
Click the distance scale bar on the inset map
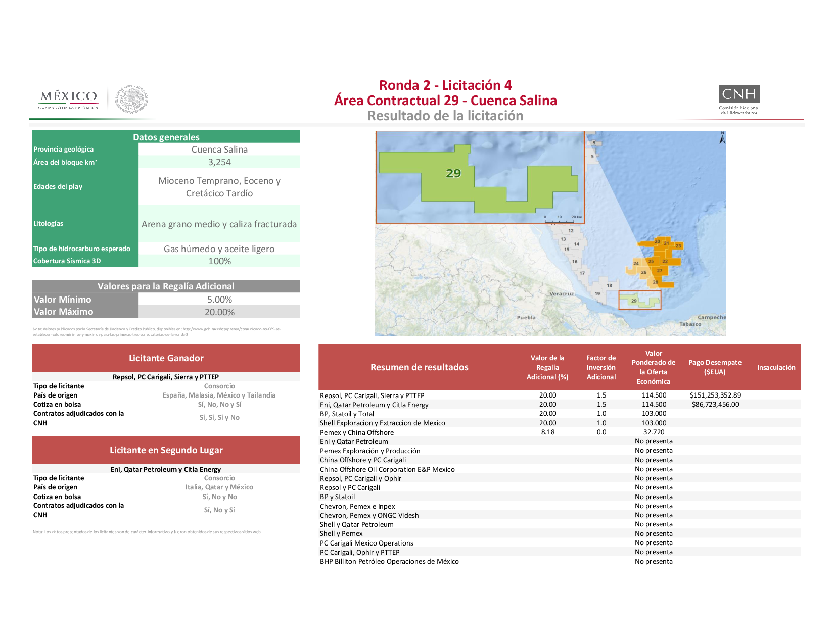tap(563, 218)
